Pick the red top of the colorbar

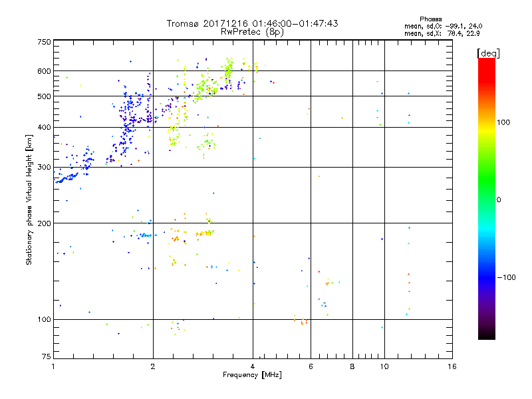coord(486,62)
